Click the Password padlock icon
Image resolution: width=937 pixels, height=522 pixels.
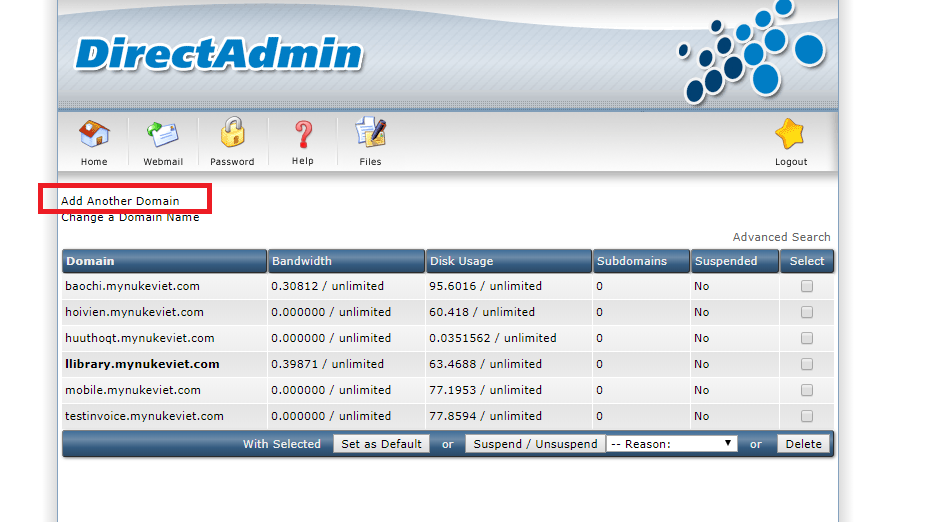pos(232,134)
